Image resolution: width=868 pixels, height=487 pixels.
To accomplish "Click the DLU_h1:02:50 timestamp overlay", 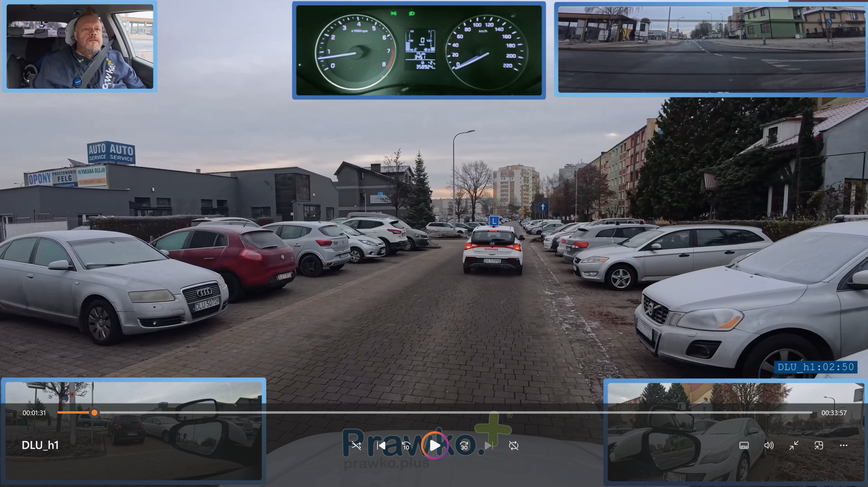I will point(815,367).
